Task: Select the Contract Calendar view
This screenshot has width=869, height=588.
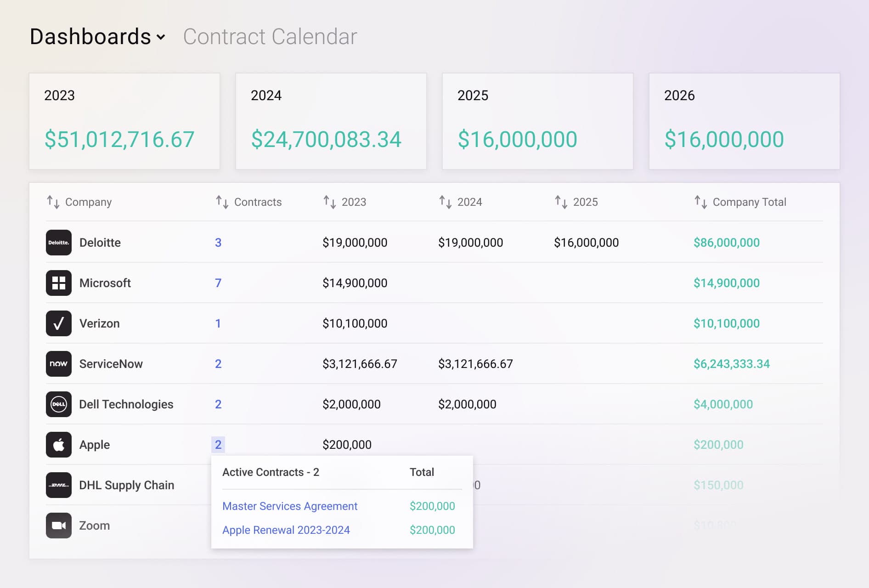Action: pos(270,36)
